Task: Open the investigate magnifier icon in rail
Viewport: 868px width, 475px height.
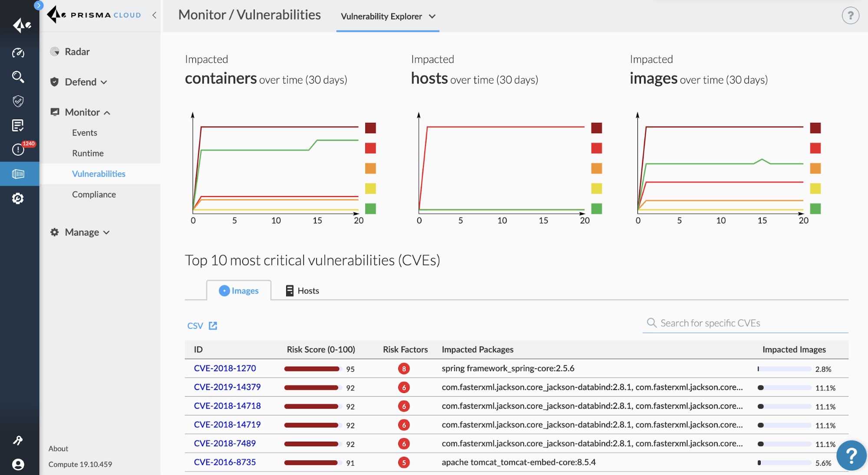Action: pyautogui.click(x=18, y=77)
